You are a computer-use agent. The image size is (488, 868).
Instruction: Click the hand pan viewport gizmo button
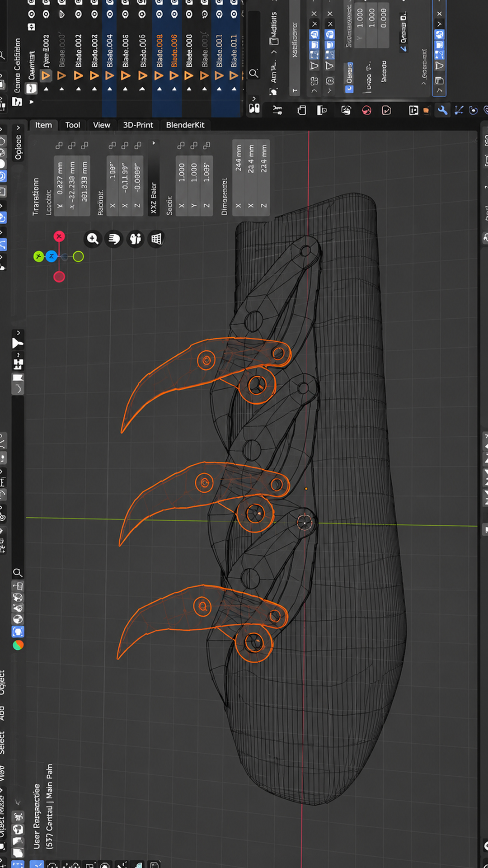point(114,239)
